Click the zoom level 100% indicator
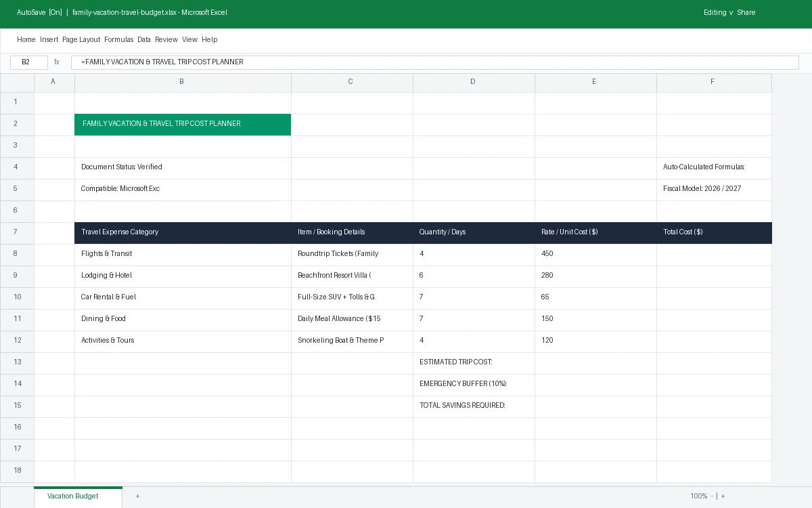The image size is (812, 508). [x=699, y=496]
